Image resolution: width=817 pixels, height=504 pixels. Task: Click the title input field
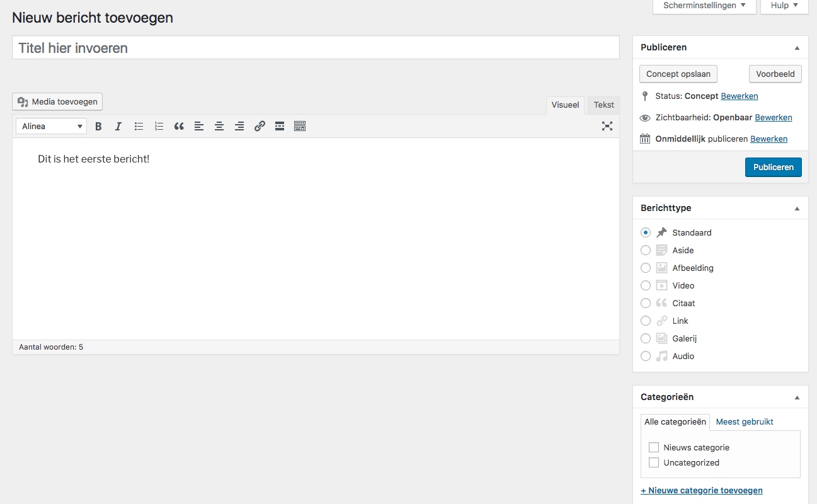point(316,48)
